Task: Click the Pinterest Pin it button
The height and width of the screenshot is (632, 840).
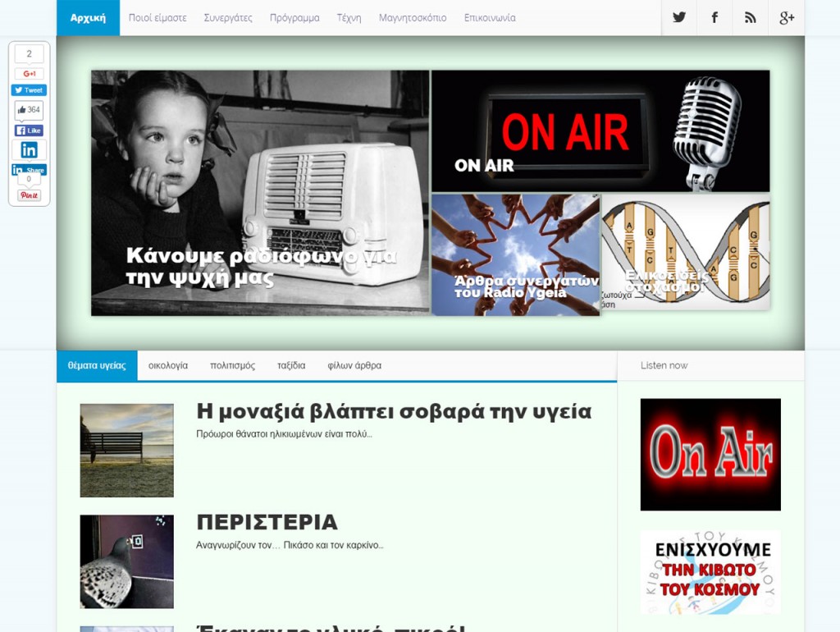Action: (x=29, y=195)
